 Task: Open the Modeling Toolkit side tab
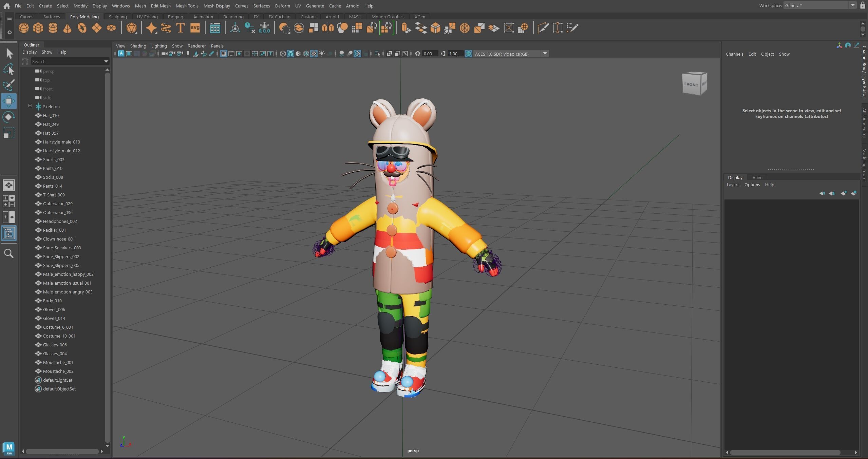pyautogui.click(x=864, y=165)
